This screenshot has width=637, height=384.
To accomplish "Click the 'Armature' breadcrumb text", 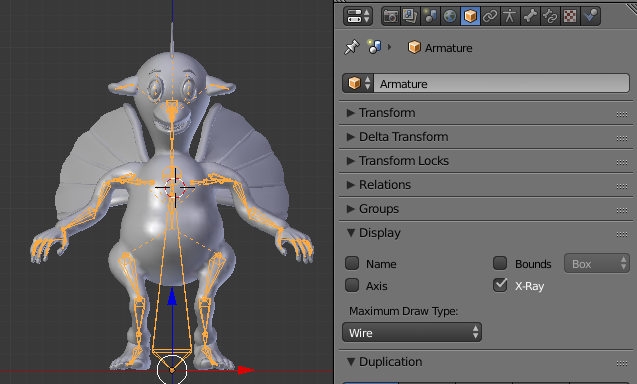I will (448, 48).
